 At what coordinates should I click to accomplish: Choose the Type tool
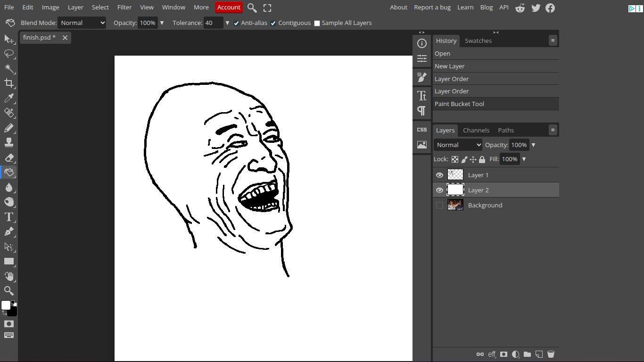9,217
